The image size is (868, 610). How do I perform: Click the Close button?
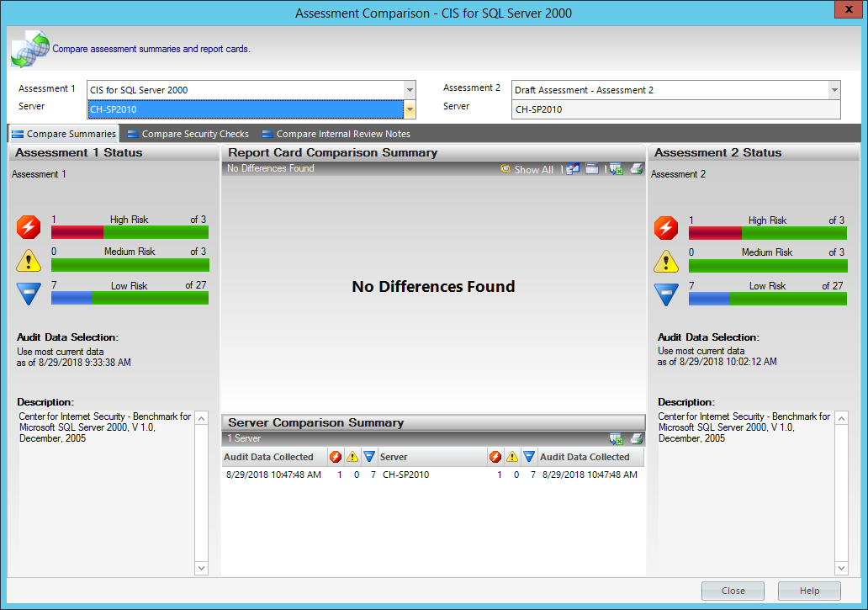tap(733, 591)
